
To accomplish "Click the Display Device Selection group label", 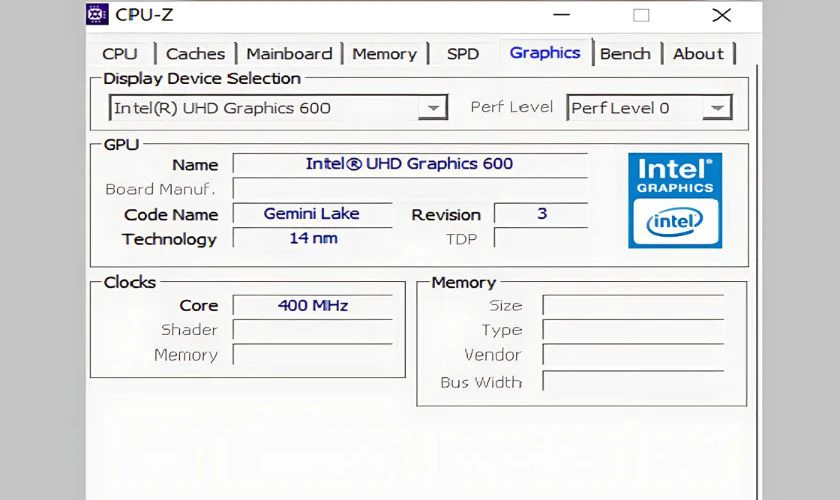I will 202,79.
